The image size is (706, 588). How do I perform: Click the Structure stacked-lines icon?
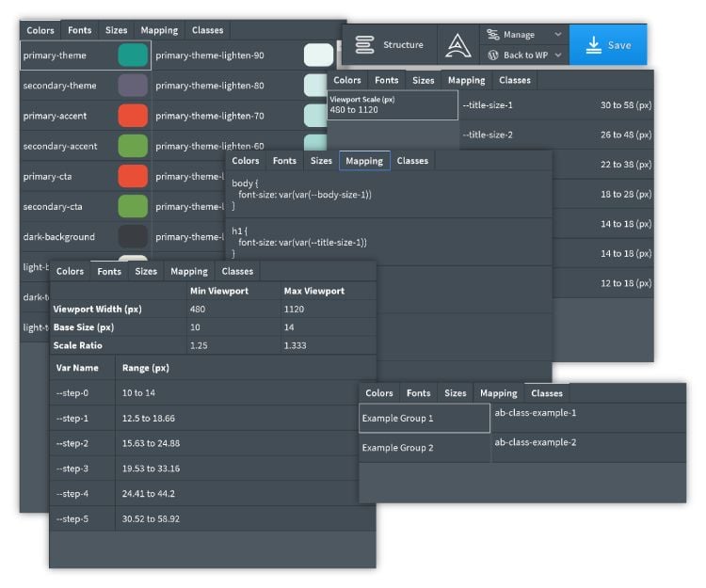tap(364, 45)
